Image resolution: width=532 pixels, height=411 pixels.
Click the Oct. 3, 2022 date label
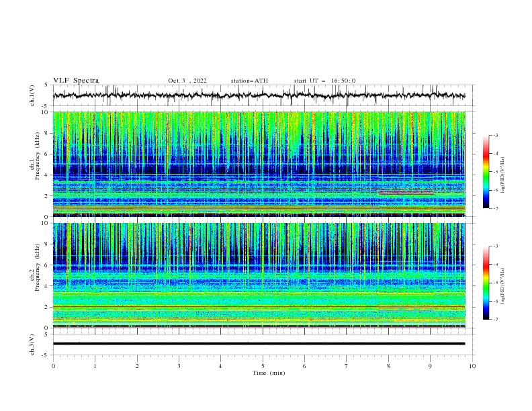tap(187, 81)
